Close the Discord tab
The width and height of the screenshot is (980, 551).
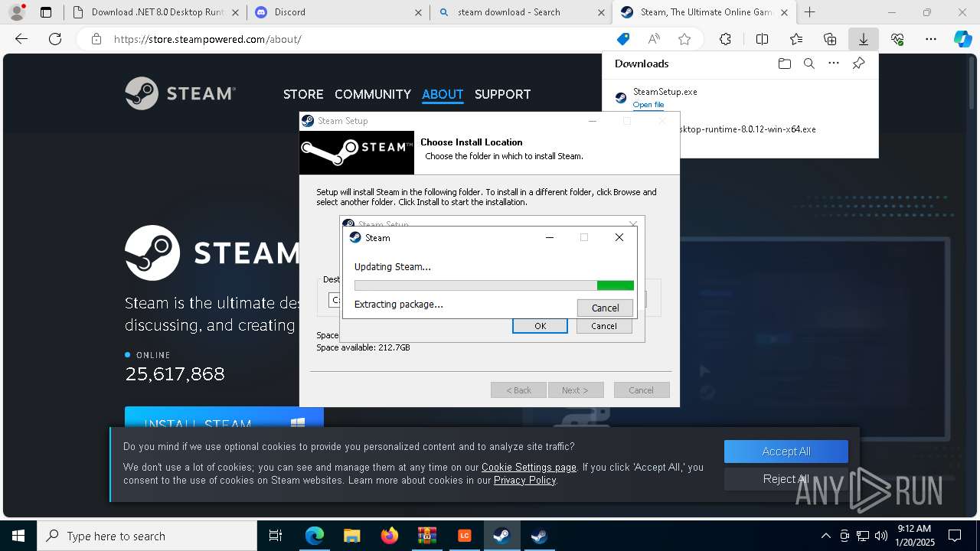(x=418, y=12)
